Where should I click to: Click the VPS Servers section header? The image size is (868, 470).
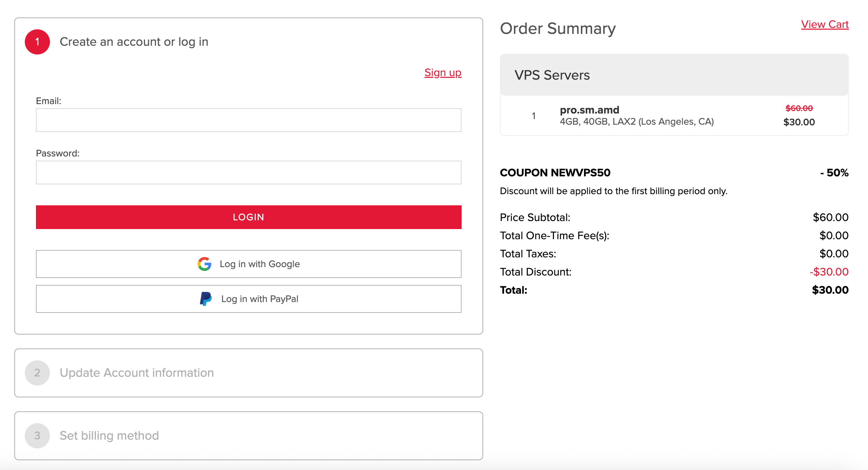pyautogui.click(x=674, y=75)
